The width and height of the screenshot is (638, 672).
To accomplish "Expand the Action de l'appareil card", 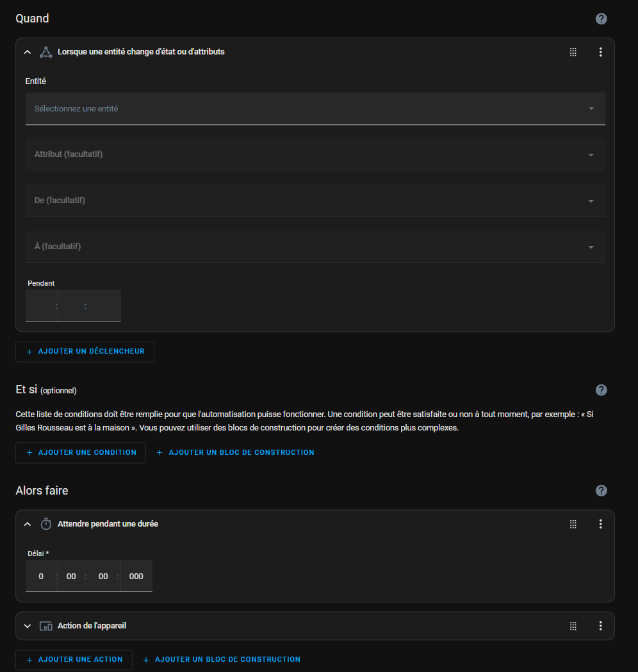I will click(28, 626).
